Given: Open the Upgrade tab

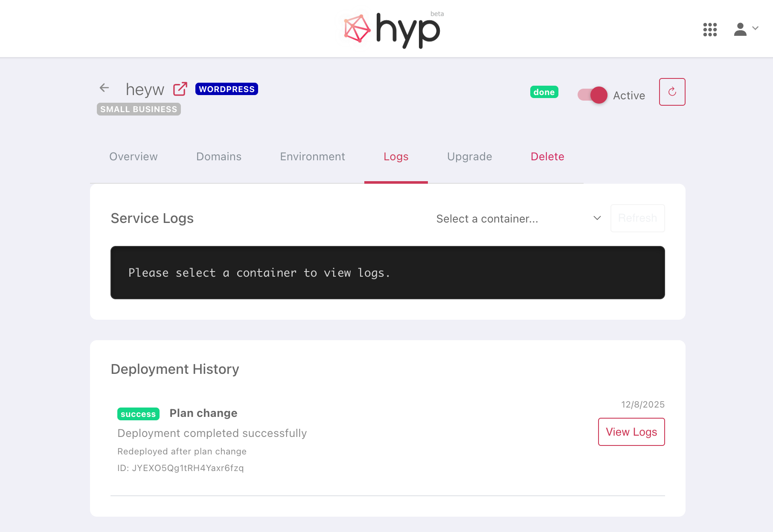Looking at the screenshot, I should point(469,156).
